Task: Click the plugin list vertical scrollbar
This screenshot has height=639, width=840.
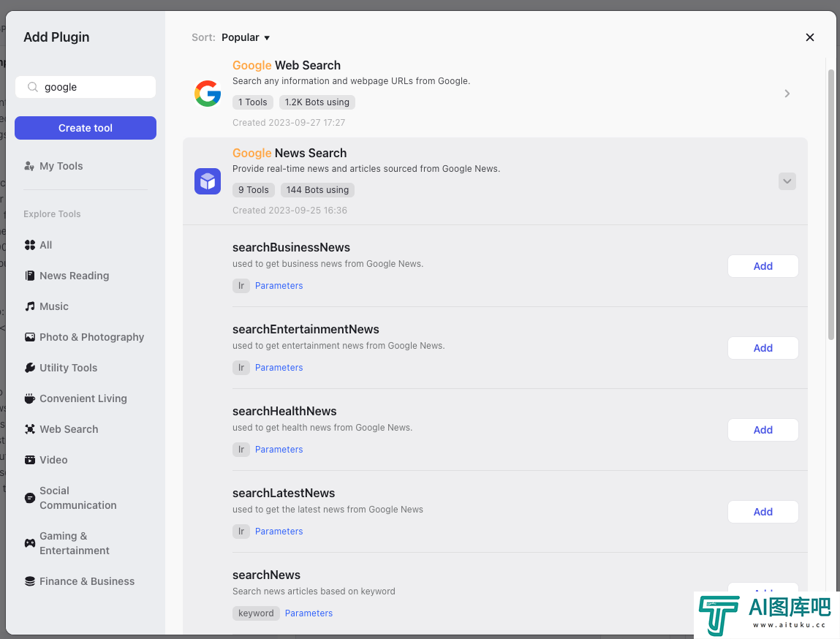Action: tap(831, 203)
